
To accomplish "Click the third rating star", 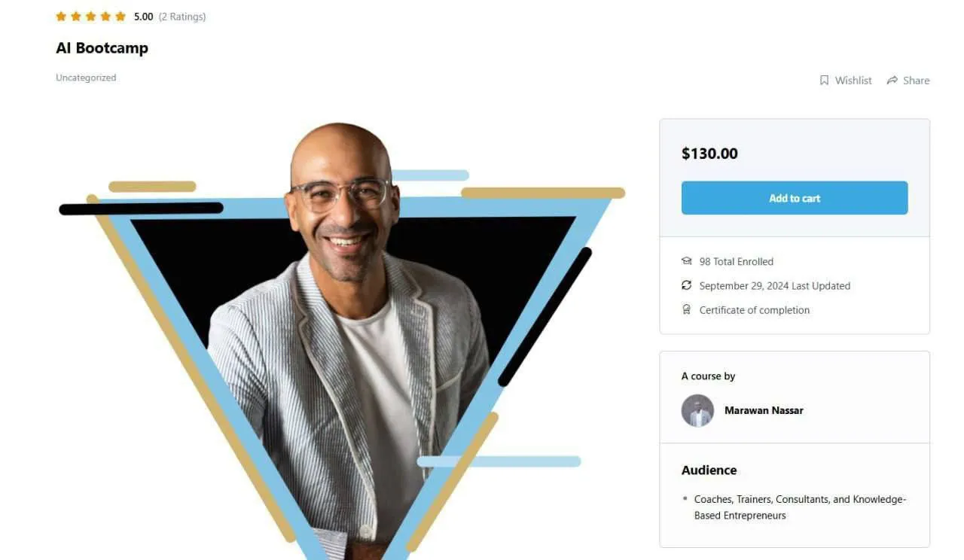I will (91, 16).
